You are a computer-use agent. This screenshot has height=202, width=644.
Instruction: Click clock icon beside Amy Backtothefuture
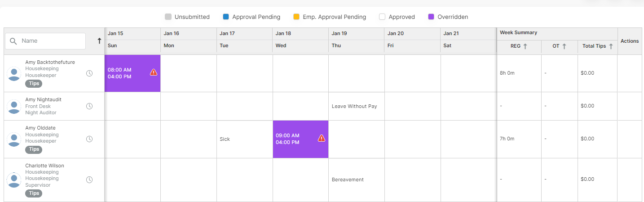[89, 73]
